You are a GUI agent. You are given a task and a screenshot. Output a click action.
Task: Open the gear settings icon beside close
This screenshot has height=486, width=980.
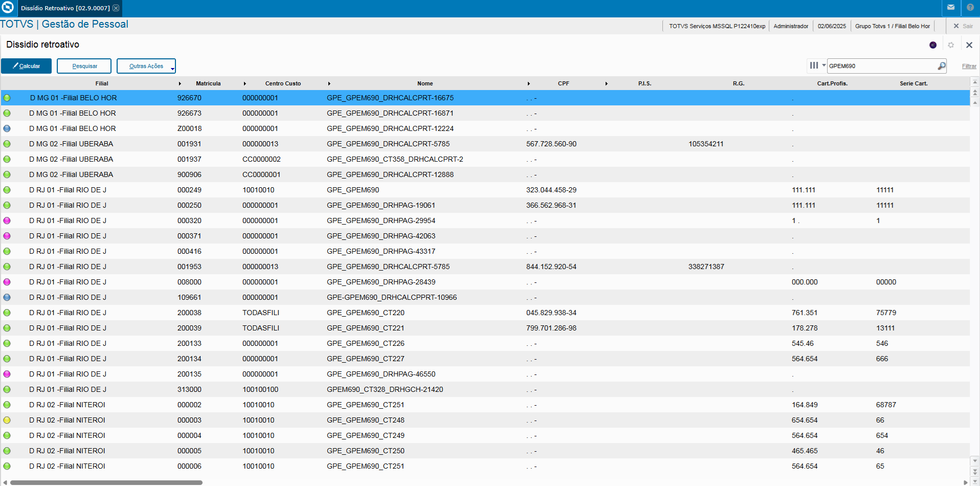(x=951, y=45)
